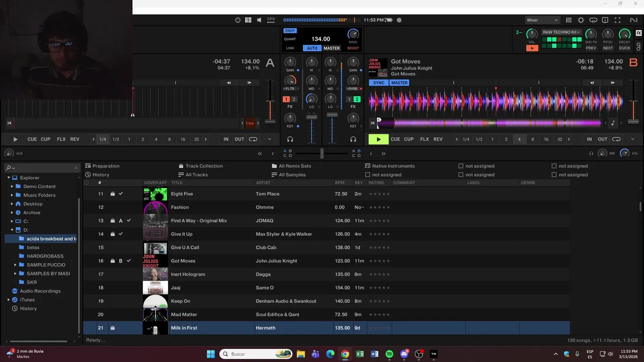Collapse the D: drive tree node
The width and height of the screenshot is (644, 362).
tap(12, 230)
